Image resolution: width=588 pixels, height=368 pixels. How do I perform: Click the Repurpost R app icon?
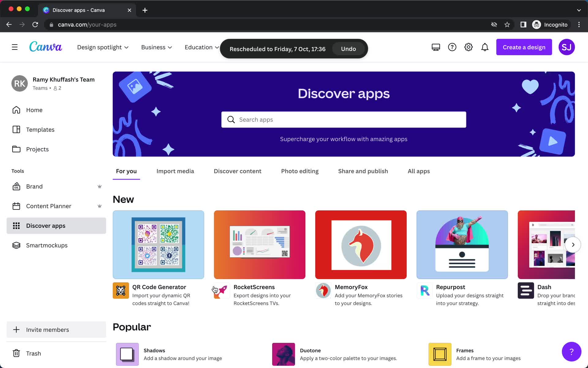(424, 290)
